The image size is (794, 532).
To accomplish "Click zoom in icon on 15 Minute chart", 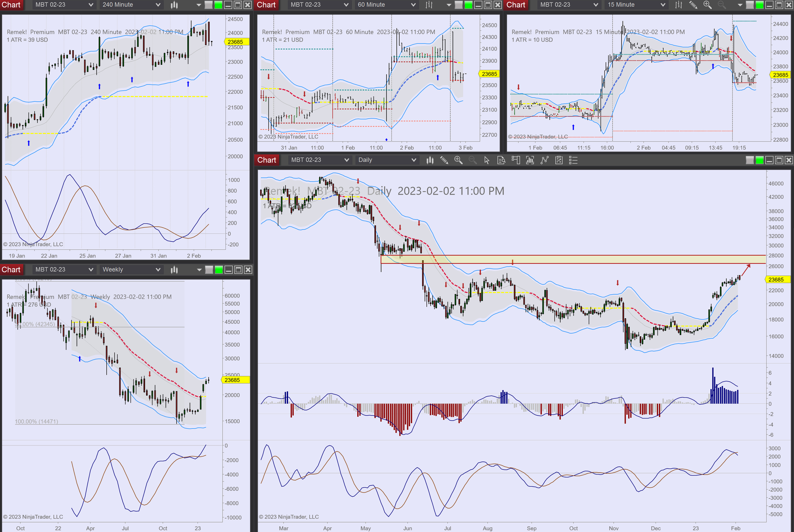I will [707, 5].
